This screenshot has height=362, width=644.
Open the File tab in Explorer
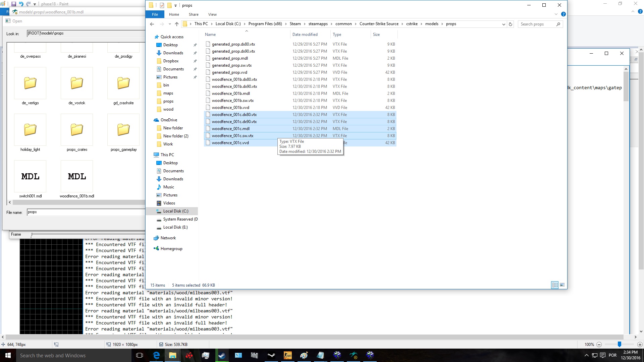(x=155, y=14)
